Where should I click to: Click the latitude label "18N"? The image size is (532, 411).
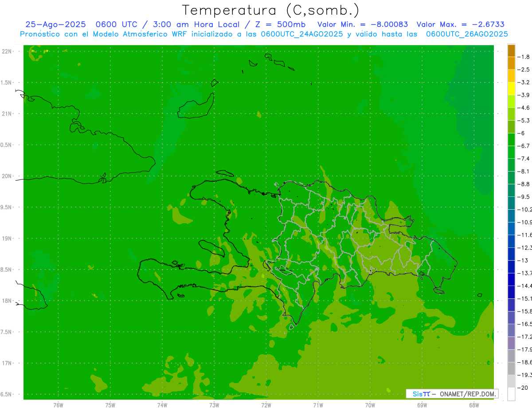(7, 301)
